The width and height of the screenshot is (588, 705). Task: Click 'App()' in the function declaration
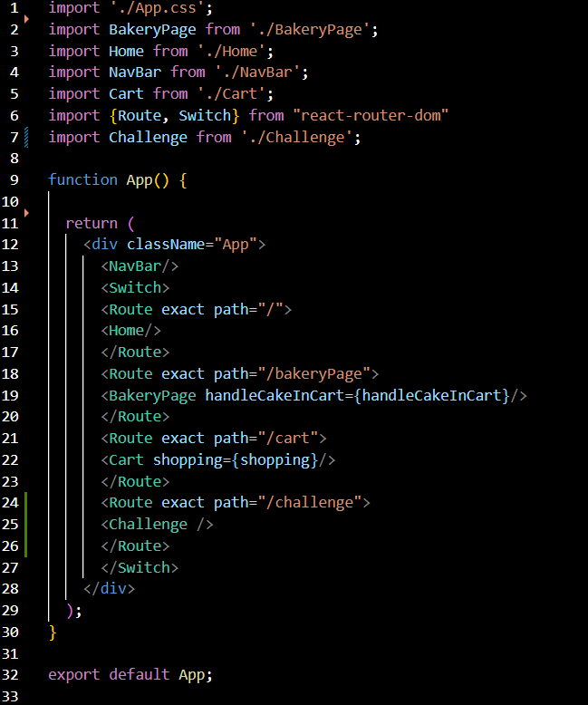tap(148, 180)
